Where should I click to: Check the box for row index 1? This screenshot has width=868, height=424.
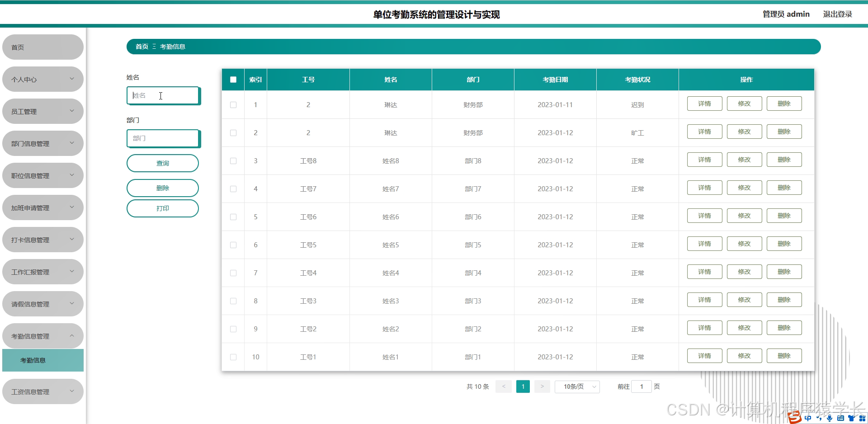tap(233, 105)
